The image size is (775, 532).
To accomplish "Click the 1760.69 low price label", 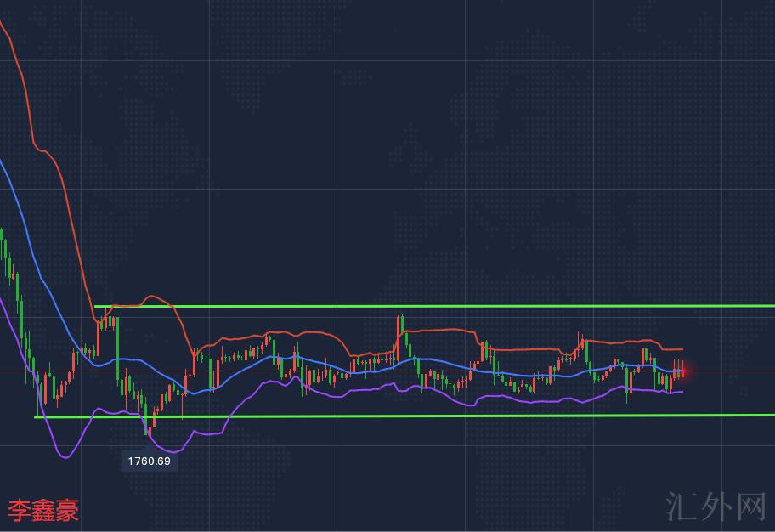I will [149, 461].
